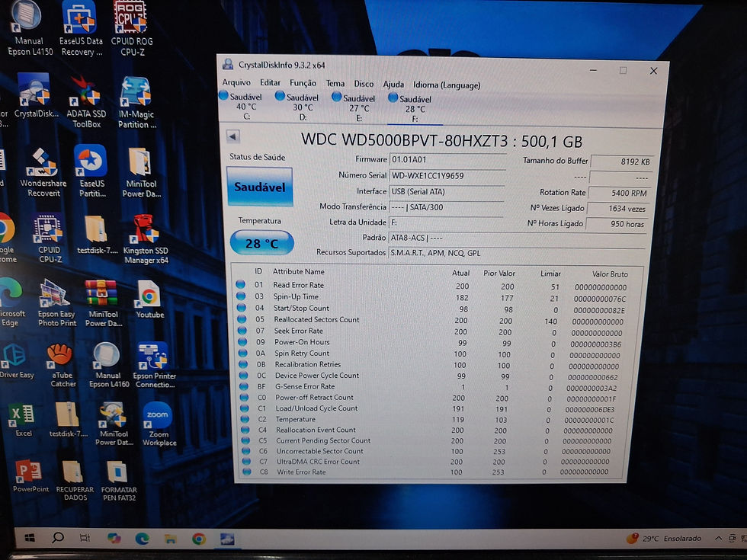Screen dimensions: 747x560
Task: Click the previous disk arrow button
Action: point(233,136)
